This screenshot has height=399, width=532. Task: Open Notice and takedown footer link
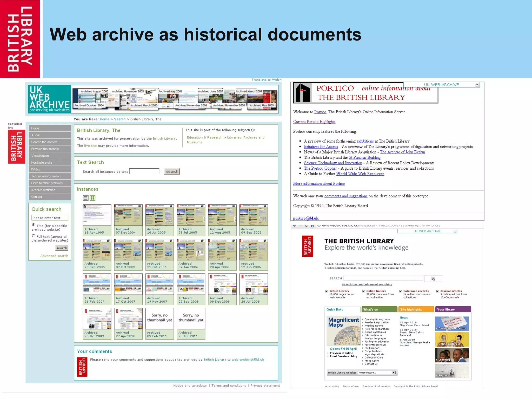tap(190, 386)
